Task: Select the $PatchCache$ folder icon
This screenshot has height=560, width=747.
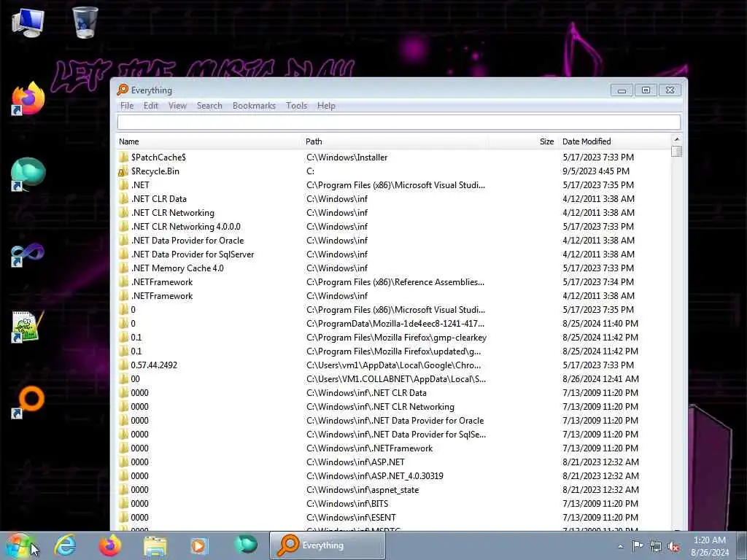Action: [123, 157]
